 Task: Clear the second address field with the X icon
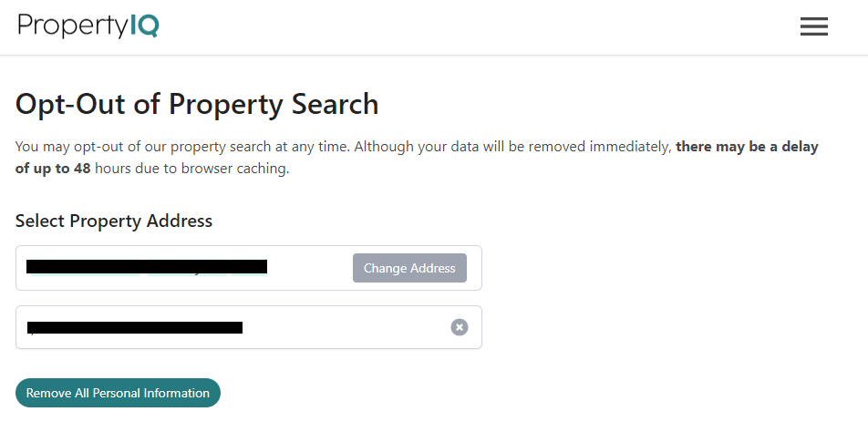[x=460, y=327]
